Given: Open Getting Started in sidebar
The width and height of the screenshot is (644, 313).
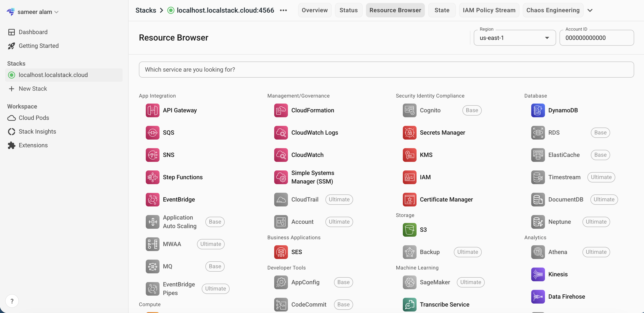Looking at the screenshot, I should coord(33,46).
